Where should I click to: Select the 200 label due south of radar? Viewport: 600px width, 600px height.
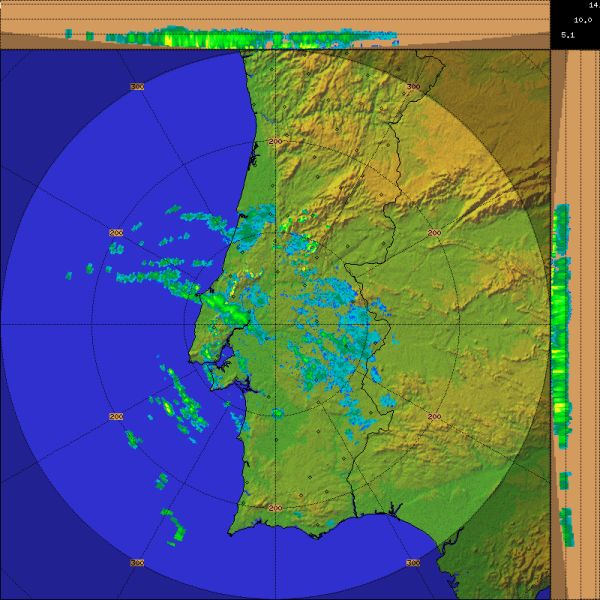pyautogui.click(x=276, y=509)
